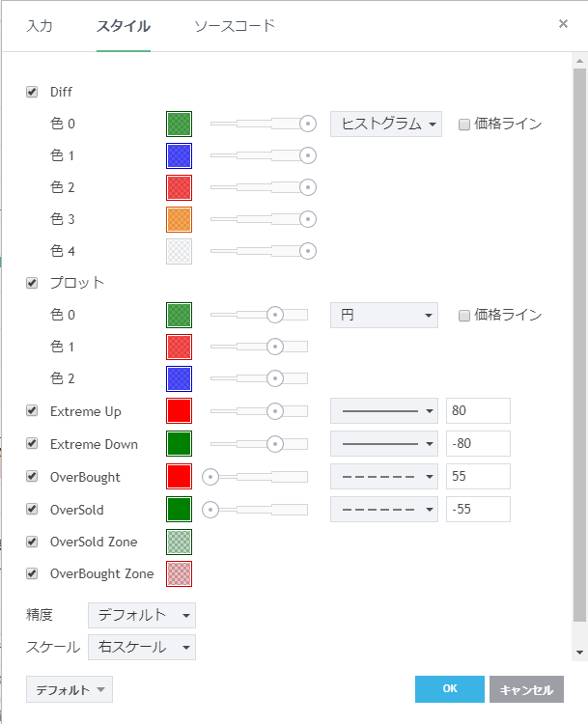The height and width of the screenshot is (724, 588).
Task: Open the OverBought Zone color swatch
Action: coord(179,573)
